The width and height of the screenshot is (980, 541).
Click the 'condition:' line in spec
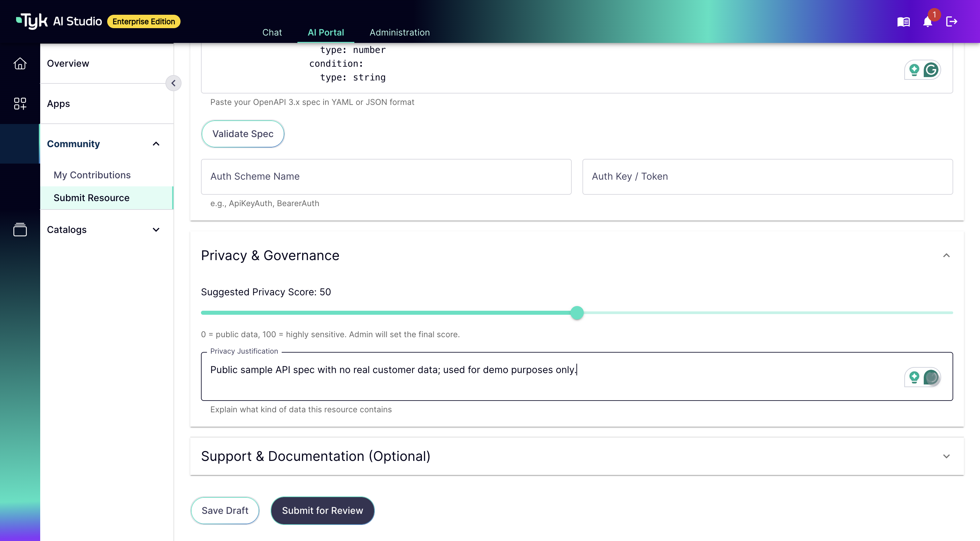336,64
